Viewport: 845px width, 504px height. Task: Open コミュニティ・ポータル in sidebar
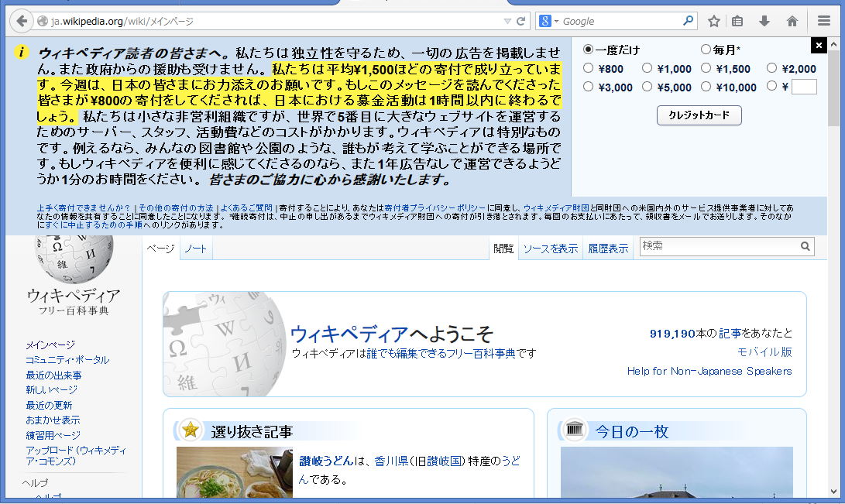[x=67, y=360]
